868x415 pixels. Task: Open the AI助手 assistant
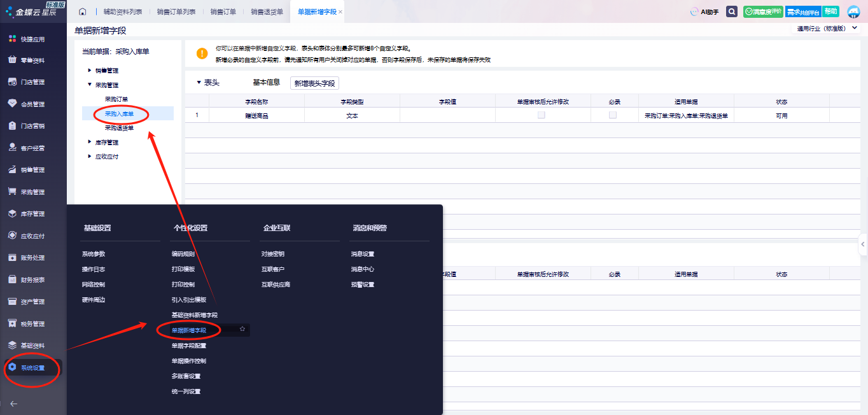coord(704,12)
